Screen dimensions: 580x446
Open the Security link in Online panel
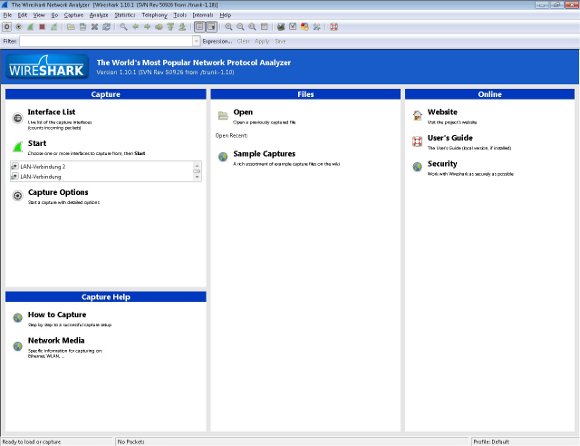coord(442,164)
